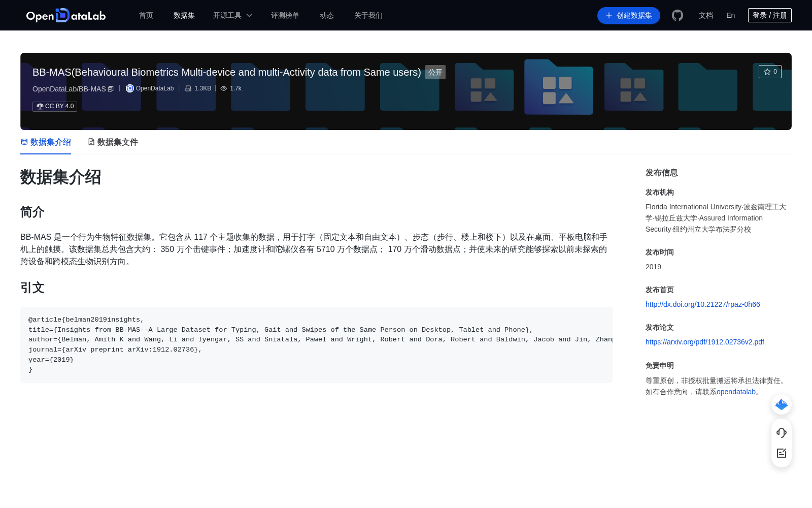Click the 免责申明 heading

[x=660, y=365]
